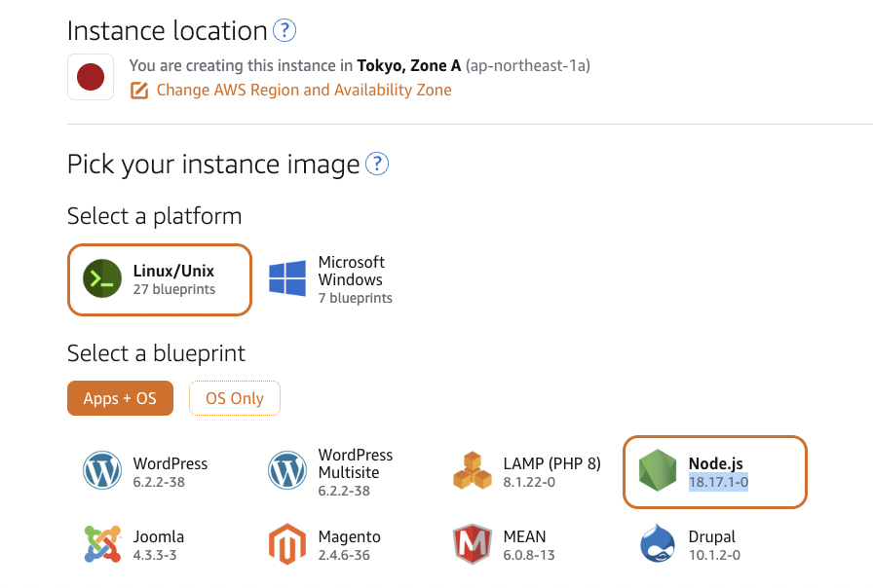Click the edit pencil icon for region change
The width and height of the screenshot is (873, 588).
(139, 91)
